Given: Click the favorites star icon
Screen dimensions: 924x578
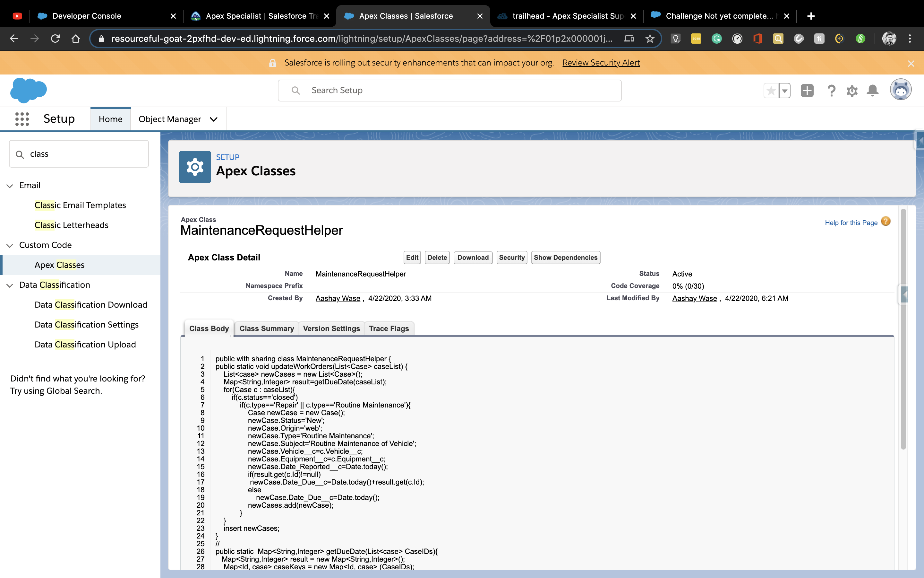Looking at the screenshot, I should point(771,91).
